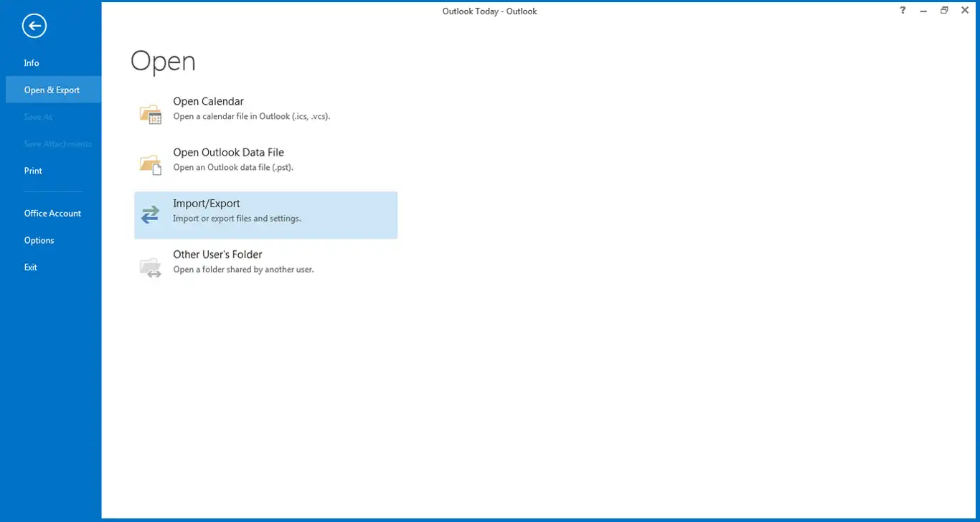Minimize the Outlook window
This screenshot has width=980, height=522.
click(x=924, y=11)
